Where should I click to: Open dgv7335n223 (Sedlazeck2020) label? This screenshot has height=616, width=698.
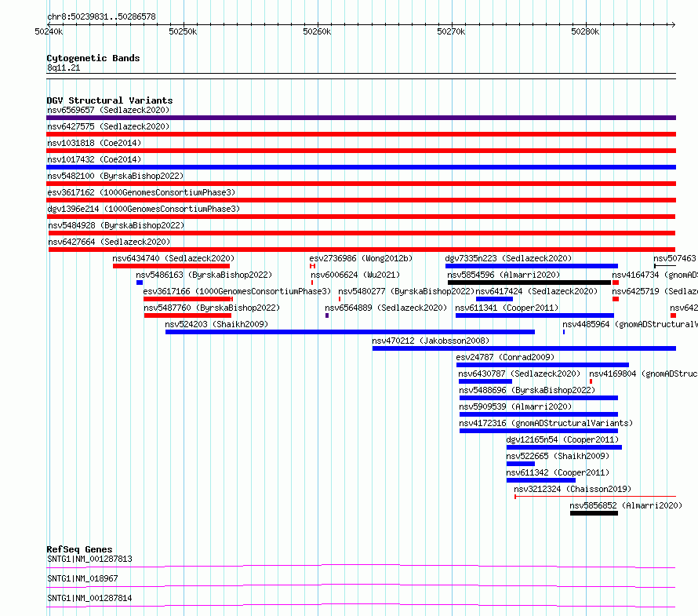508,258
